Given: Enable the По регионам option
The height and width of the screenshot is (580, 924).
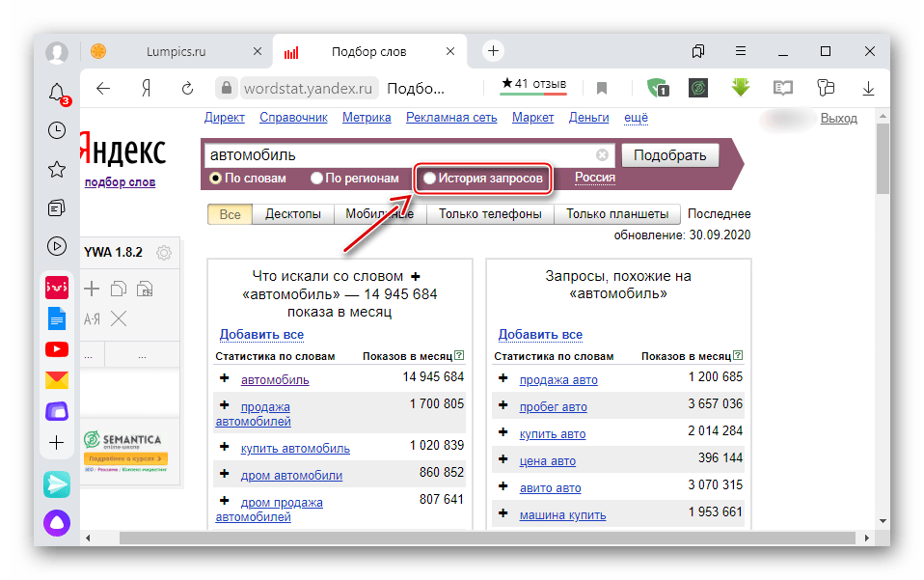Looking at the screenshot, I should (x=316, y=179).
